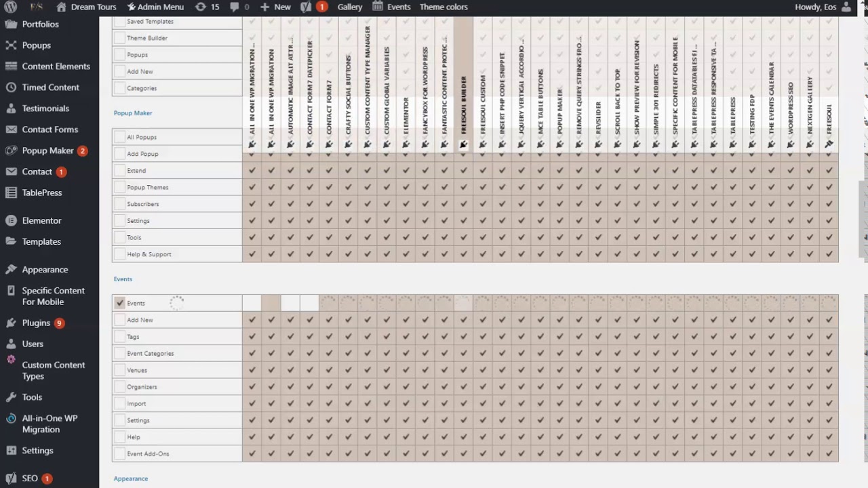The image size is (868, 488).
Task: Toggle the Popup Maker checkmark in Venues row
Action: click(x=559, y=370)
